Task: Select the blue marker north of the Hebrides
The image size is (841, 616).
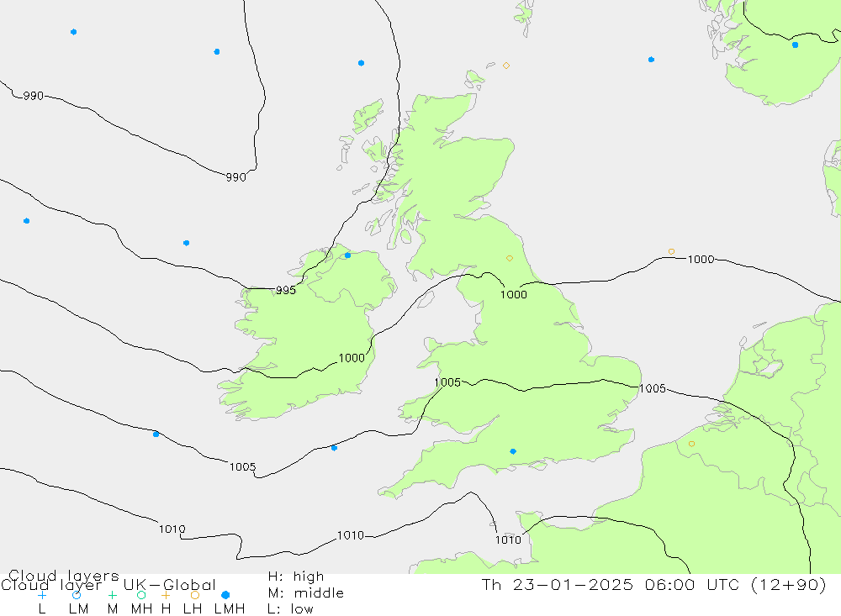Action: pos(361,63)
